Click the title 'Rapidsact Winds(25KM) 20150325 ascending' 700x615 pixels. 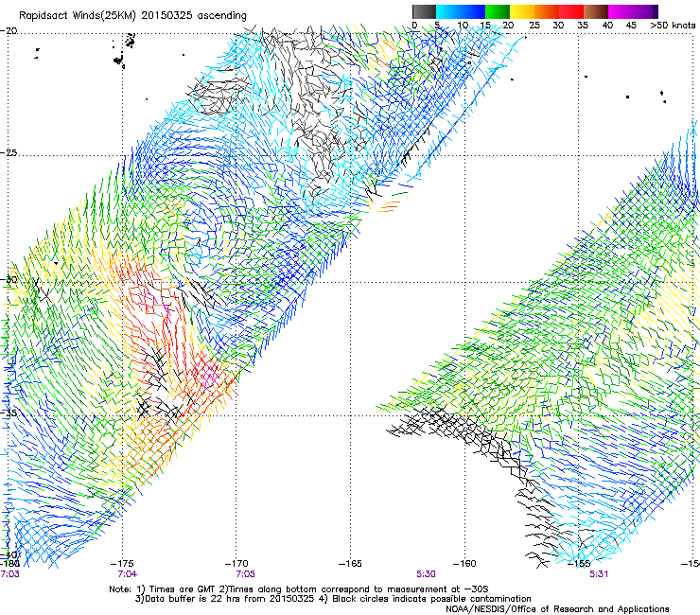pyautogui.click(x=132, y=16)
